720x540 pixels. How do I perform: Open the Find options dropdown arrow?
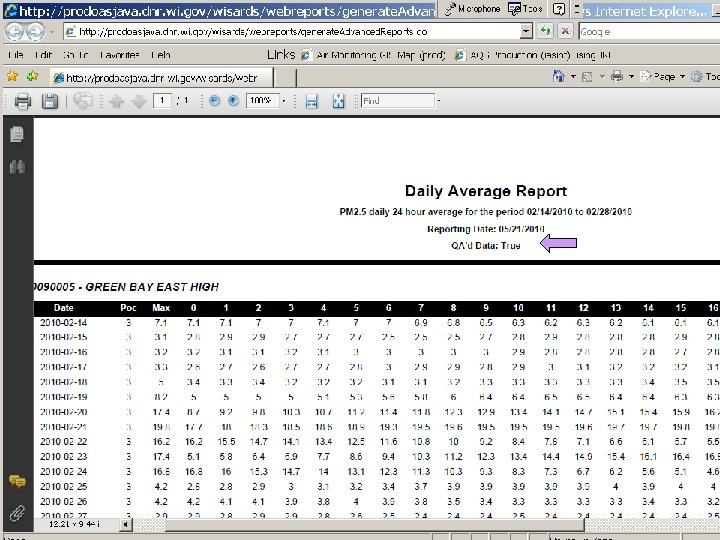point(439,101)
